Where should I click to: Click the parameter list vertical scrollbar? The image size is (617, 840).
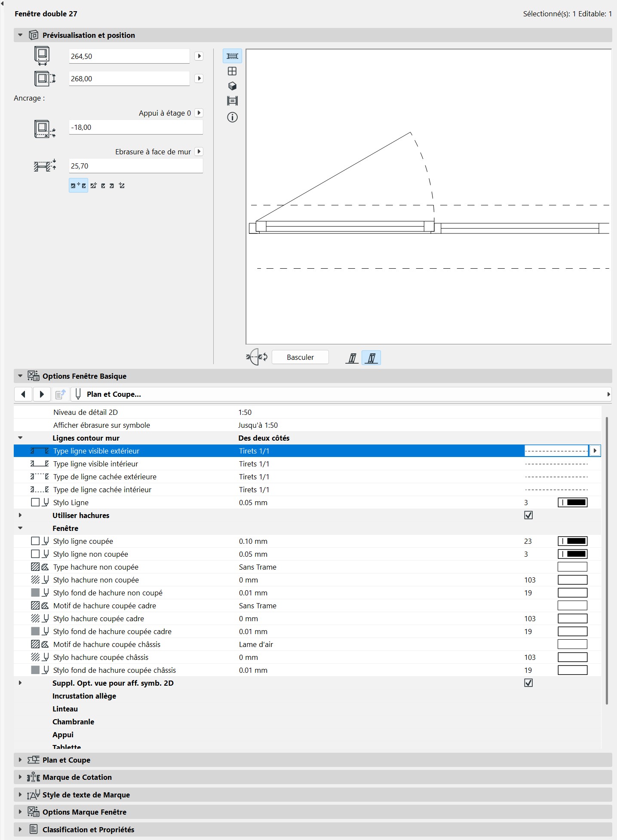click(607, 560)
